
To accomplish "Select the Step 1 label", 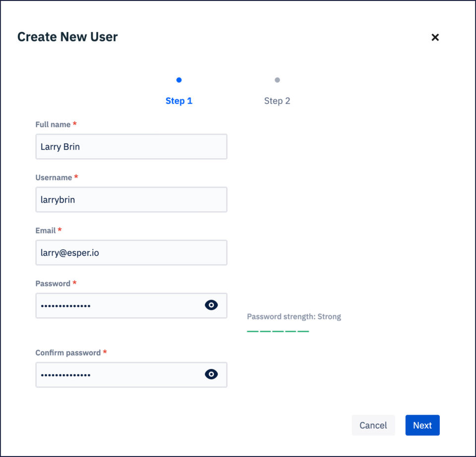I will point(179,101).
